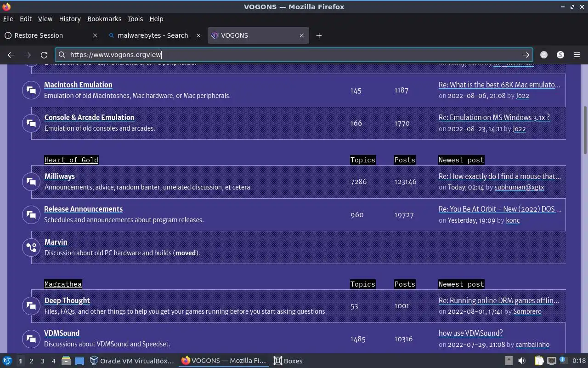
Task: Open the Milliways forum link
Action: (x=59, y=176)
